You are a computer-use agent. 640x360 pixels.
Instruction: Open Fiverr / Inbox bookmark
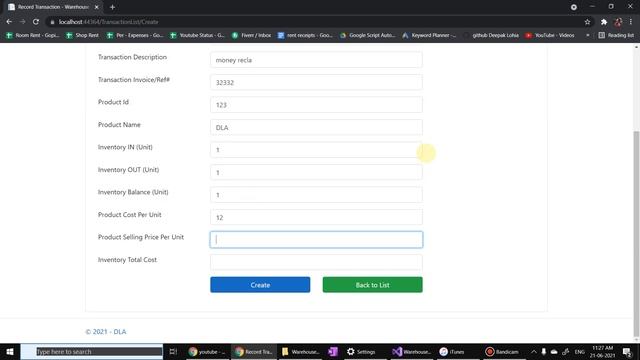click(251, 36)
